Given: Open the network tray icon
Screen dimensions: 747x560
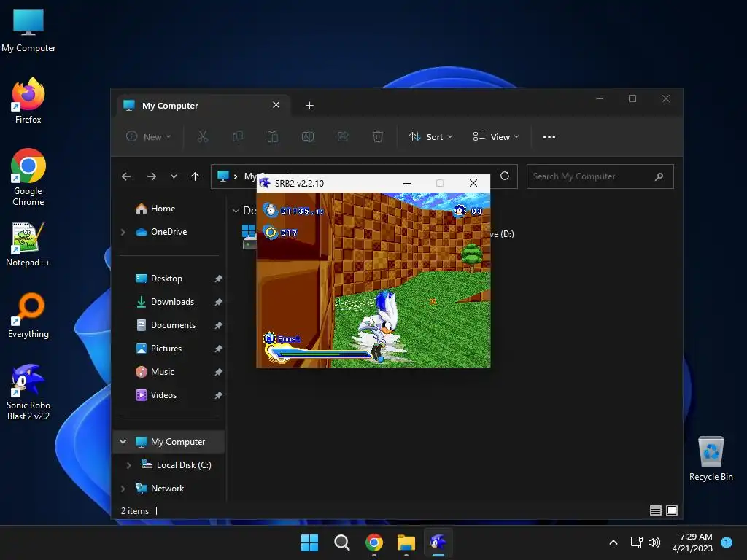Looking at the screenshot, I should (x=636, y=542).
